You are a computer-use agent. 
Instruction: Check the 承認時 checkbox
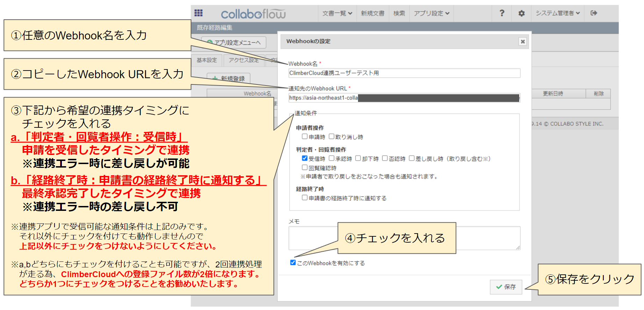point(331,158)
